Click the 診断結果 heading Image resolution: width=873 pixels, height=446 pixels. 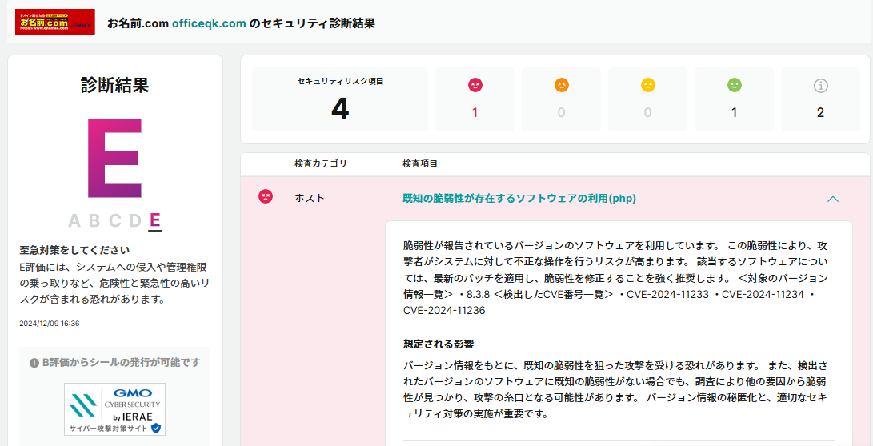pyautogui.click(x=115, y=85)
